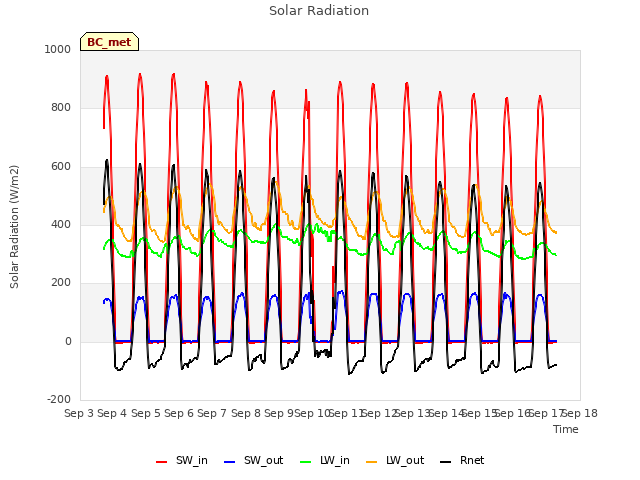The height and width of the screenshot is (480, 640).
Task: Click the -200 y-axis tick label
Action: (59, 399)
